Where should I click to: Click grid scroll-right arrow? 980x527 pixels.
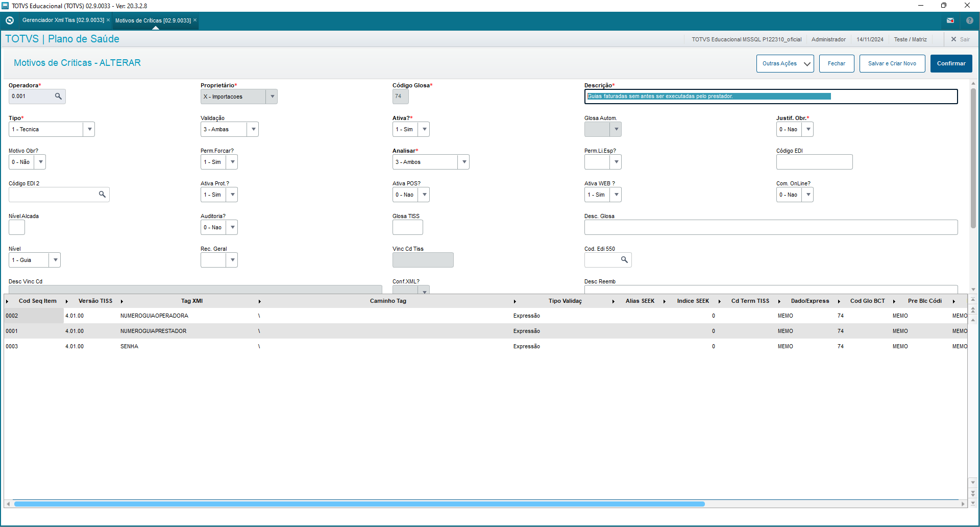(963, 504)
